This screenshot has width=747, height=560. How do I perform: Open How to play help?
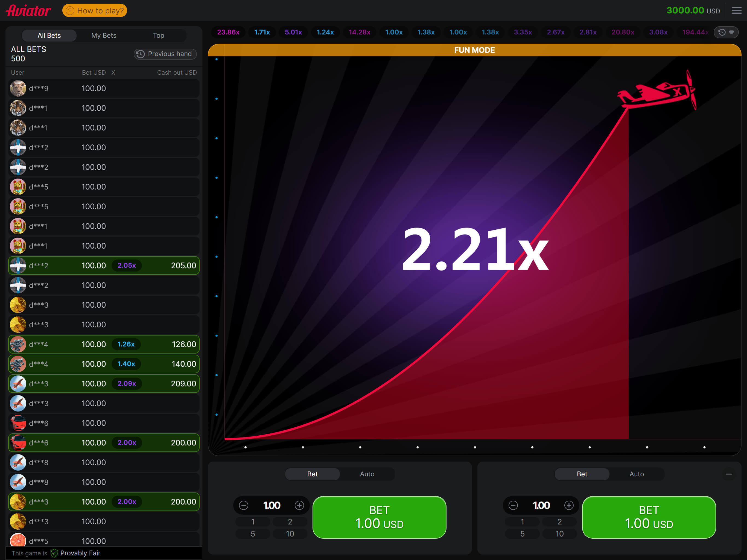[x=95, y=10]
